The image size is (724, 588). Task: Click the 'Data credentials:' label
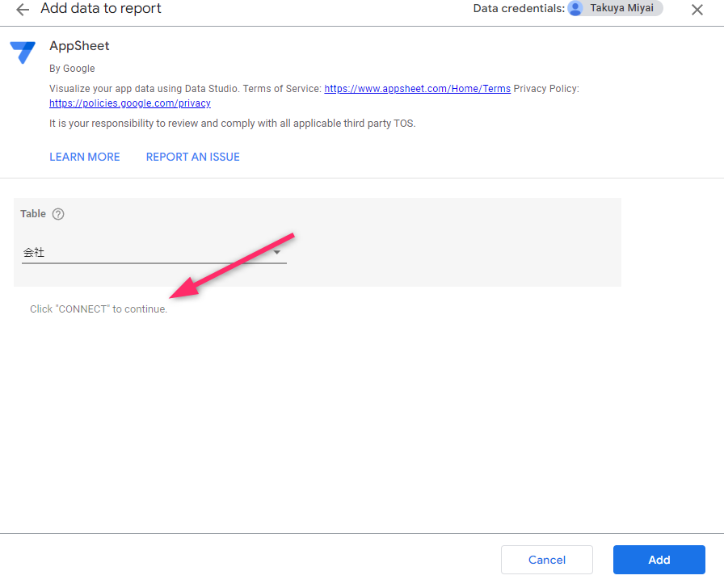(x=519, y=8)
